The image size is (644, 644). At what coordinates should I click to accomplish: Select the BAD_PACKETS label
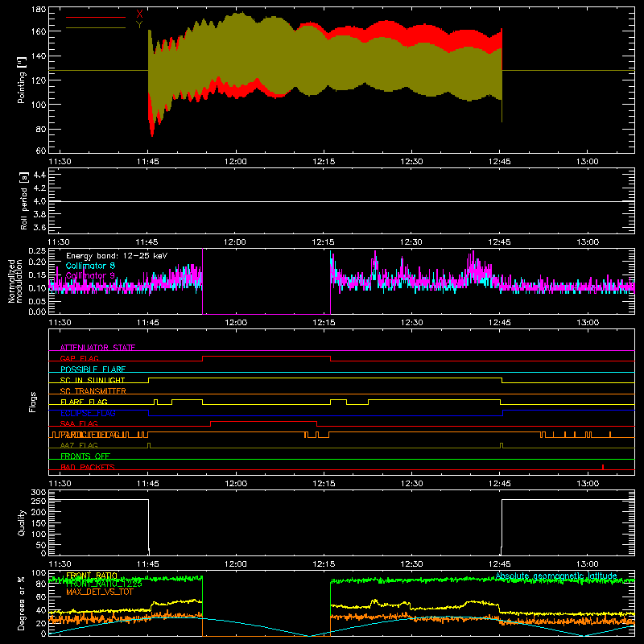88,467
